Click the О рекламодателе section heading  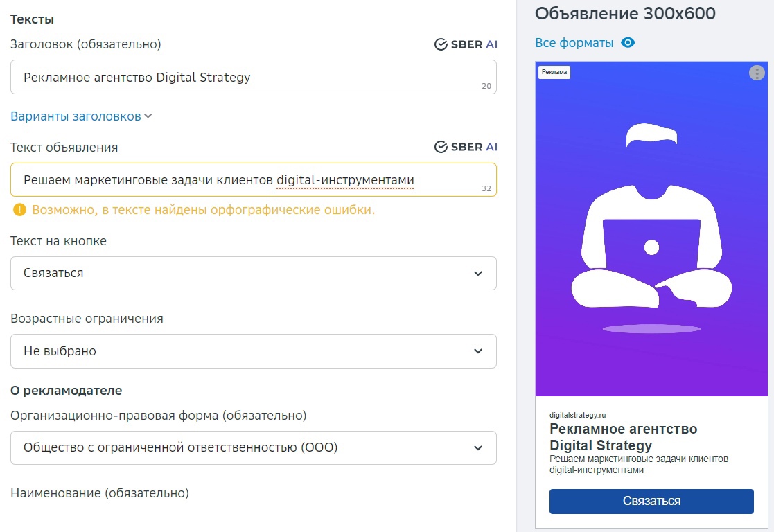[66, 391]
